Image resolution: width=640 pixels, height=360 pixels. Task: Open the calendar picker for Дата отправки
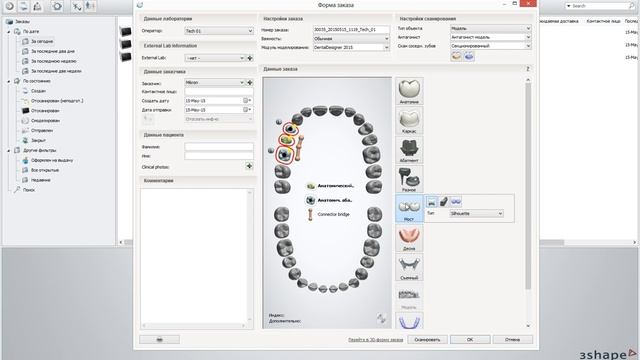point(247,109)
